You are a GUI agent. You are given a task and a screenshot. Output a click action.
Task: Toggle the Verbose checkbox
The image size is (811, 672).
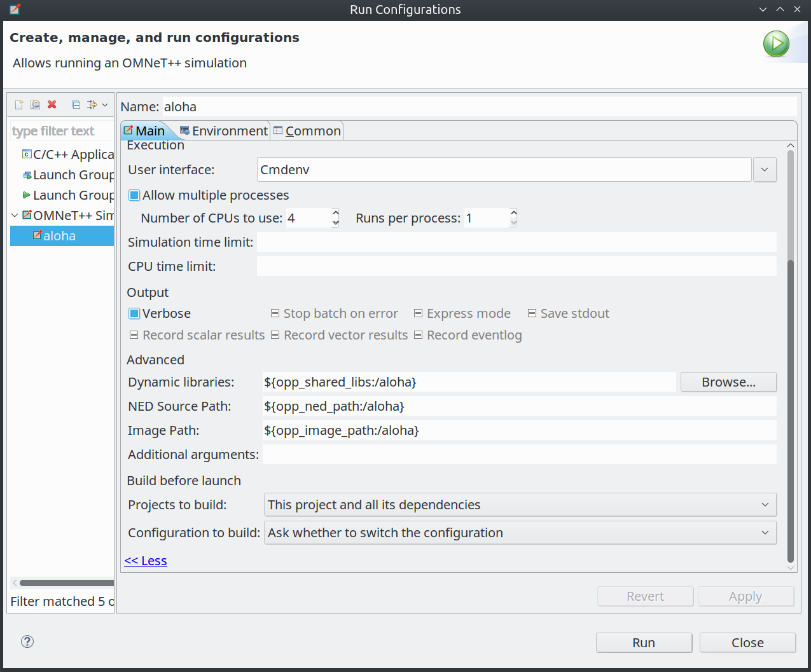[x=134, y=313]
